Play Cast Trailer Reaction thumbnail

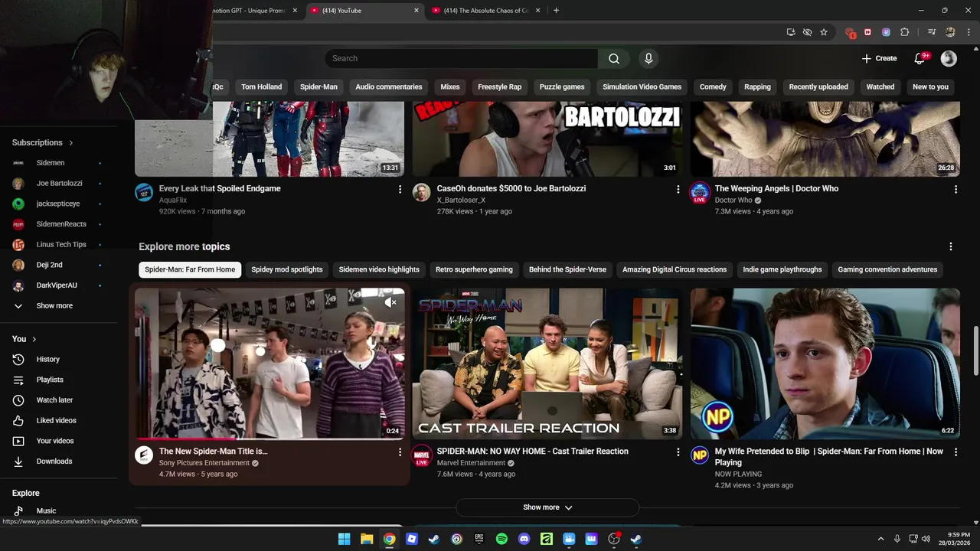point(547,364)
